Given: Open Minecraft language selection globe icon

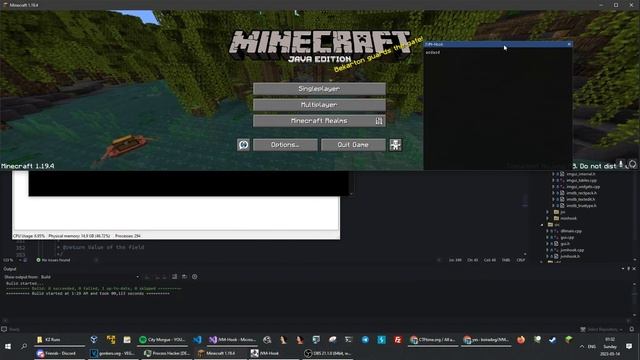Looking at the screenshot, I should click(x=243, y=145).
